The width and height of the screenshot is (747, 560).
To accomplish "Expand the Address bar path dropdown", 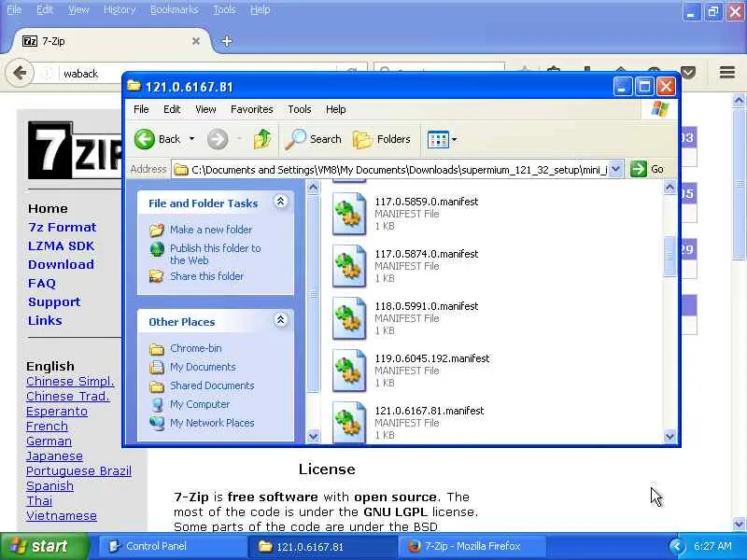I will point(615,169).
